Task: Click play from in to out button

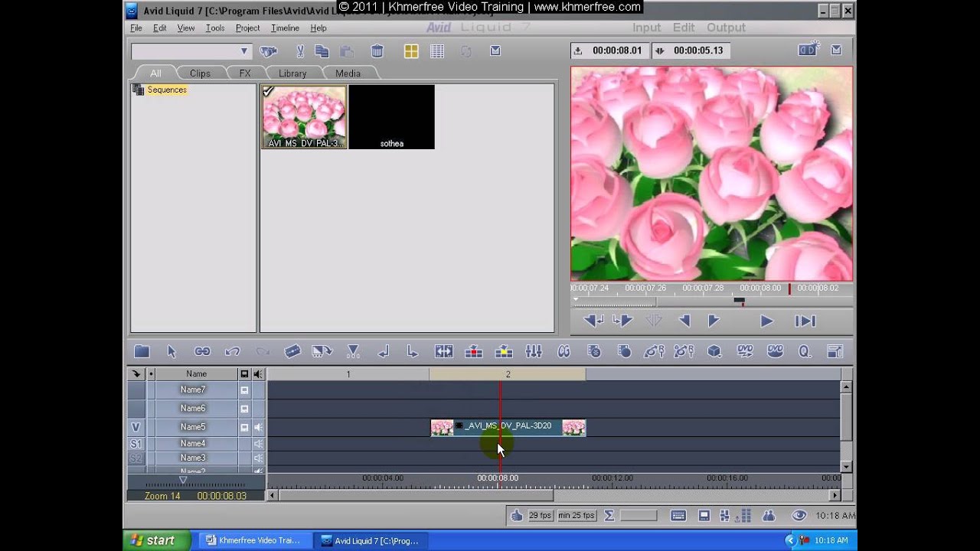Action: (805, 321)
